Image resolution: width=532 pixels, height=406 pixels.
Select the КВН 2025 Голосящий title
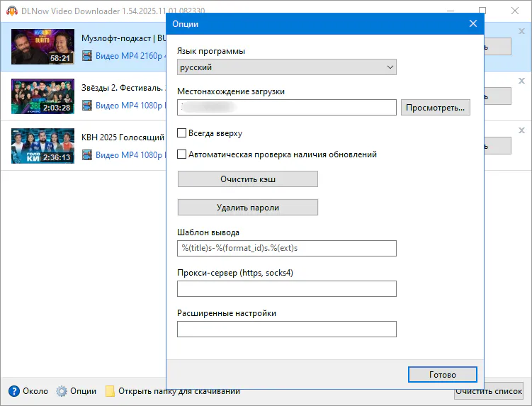click(123, 137)
